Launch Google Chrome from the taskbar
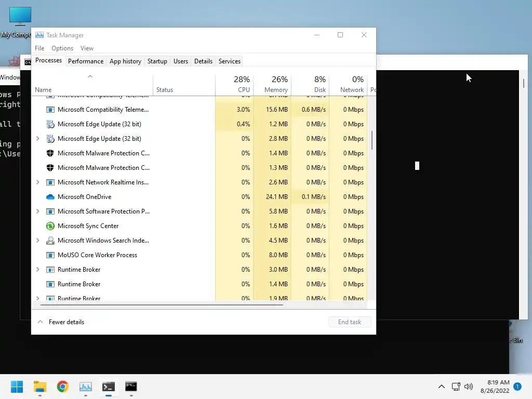Screen dimensions: 532x399 62,387
